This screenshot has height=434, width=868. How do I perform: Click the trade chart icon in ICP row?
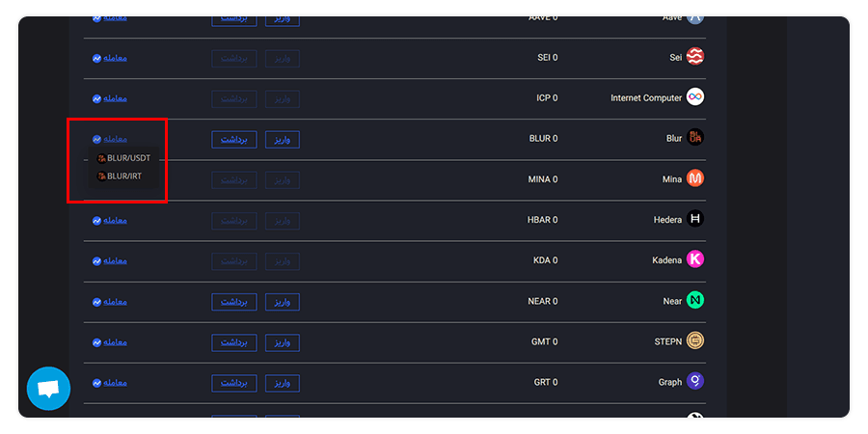(96, 98)
